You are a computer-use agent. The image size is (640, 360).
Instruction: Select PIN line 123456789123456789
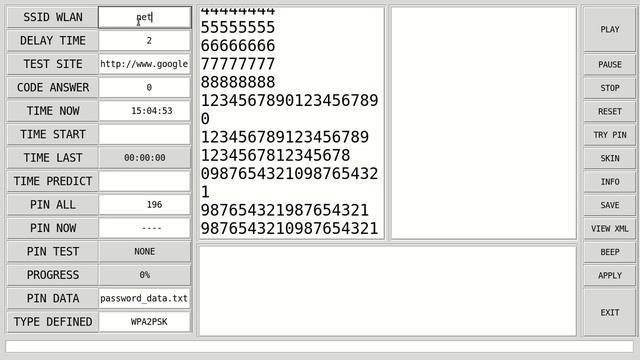click(285, 137)
